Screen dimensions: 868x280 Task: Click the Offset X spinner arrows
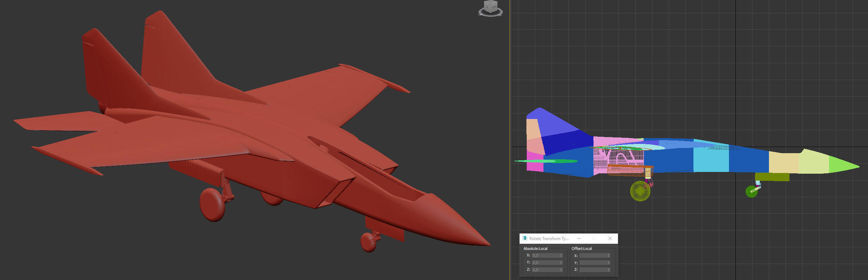click(609, 256)
